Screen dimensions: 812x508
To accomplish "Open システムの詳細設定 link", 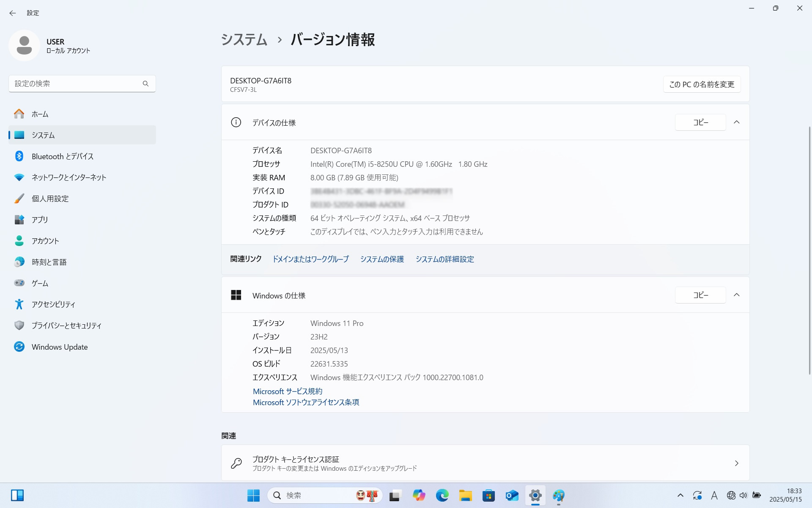I will pyautogui.click(x=444, y=259).
